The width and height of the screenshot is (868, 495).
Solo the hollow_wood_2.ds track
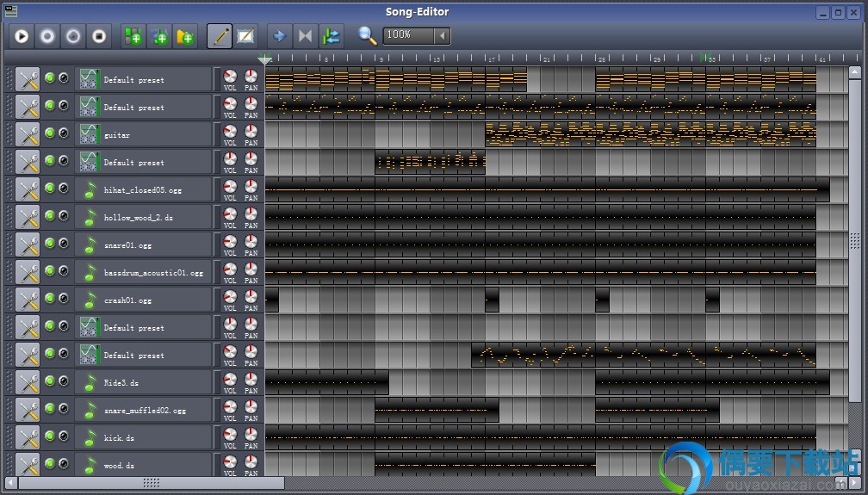click(x=64, y=215)
